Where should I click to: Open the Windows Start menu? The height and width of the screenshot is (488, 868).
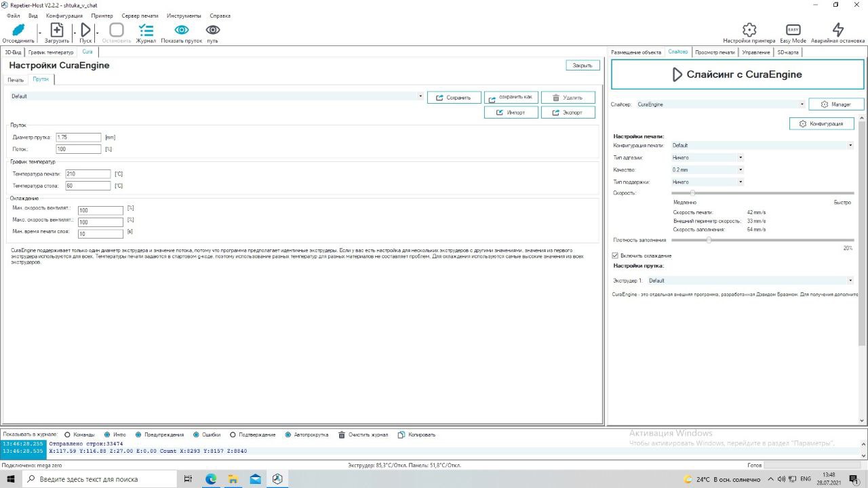(x=12, y=479)
